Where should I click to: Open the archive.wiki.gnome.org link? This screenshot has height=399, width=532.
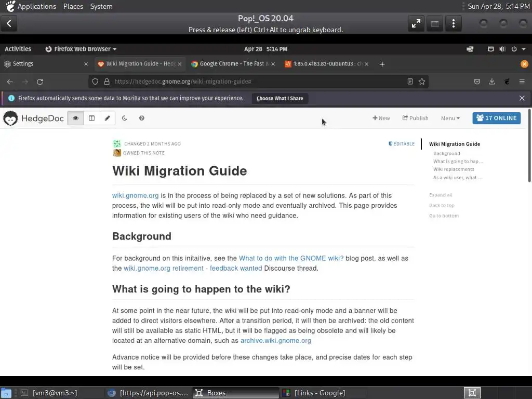(x=275, y=340)
